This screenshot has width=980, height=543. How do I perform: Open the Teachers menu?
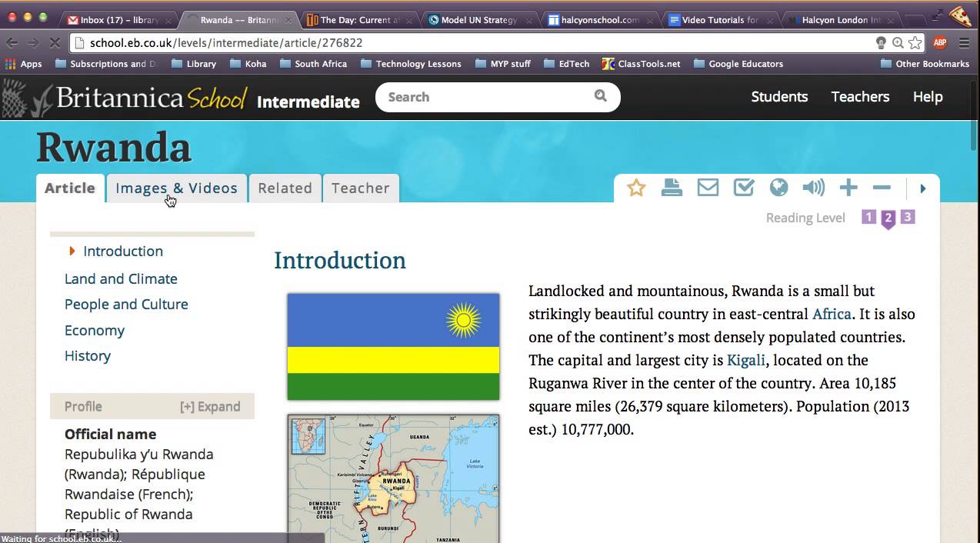click(860, 96)
